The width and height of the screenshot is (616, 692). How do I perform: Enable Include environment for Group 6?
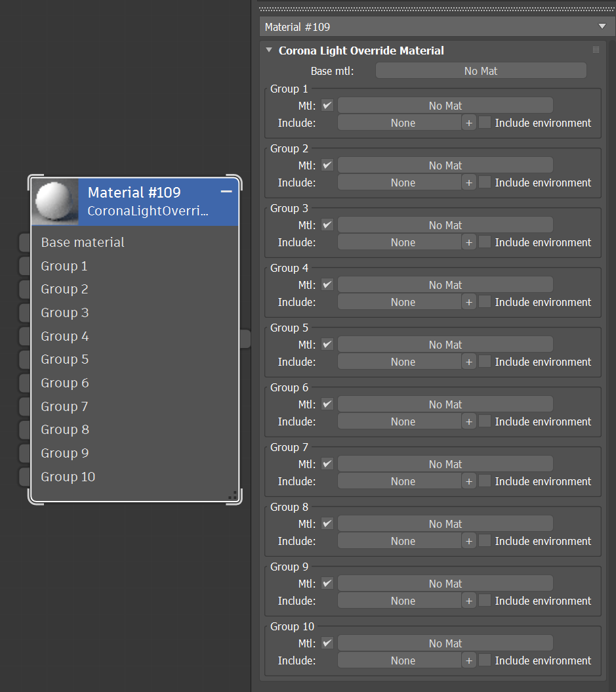[x=485, y=421]
